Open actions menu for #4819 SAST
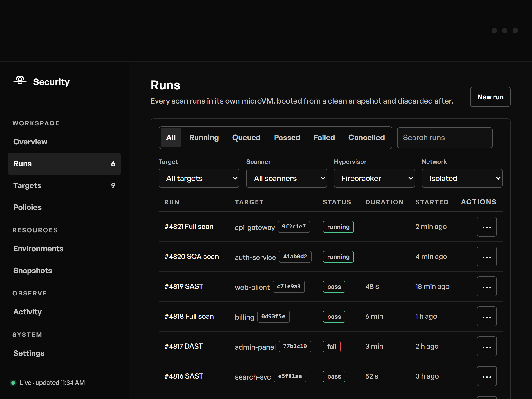Screen dimensions: 532x399 tap(487, 286)
